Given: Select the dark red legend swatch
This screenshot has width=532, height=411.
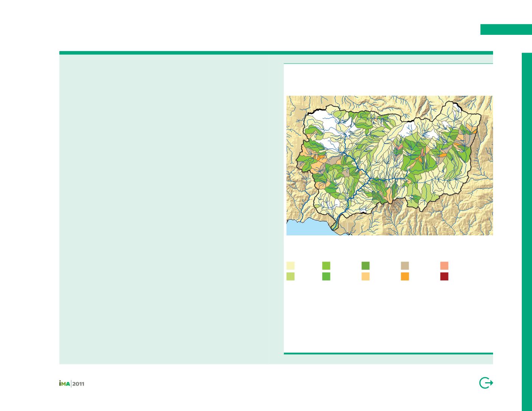Looking at the screenshot, I should click(444, 276).
